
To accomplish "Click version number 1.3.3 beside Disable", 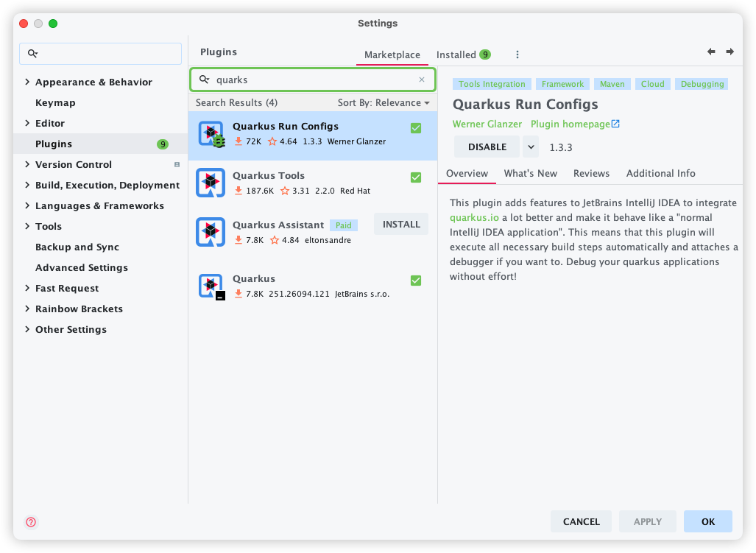I will [561, 147].
